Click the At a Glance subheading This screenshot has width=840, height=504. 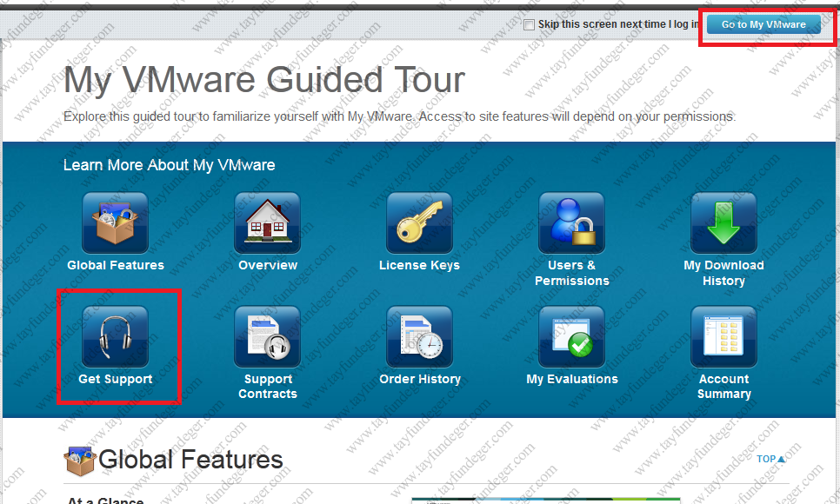[x=105, y=501]
